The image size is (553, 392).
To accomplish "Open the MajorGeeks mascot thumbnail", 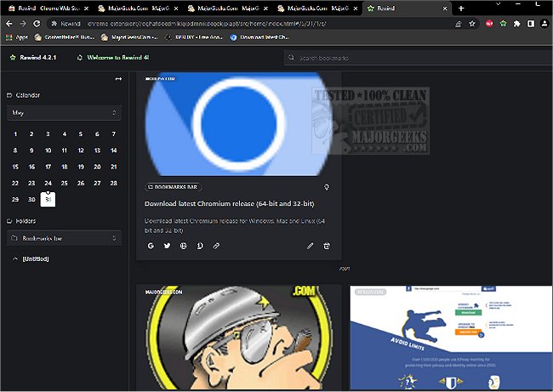I will point(238,338).
